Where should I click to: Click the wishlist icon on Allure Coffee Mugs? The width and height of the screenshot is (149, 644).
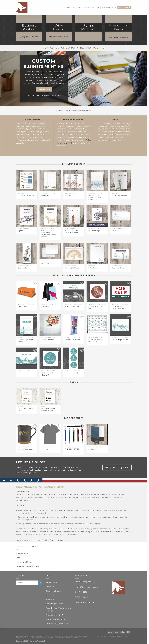click(35, 426)
